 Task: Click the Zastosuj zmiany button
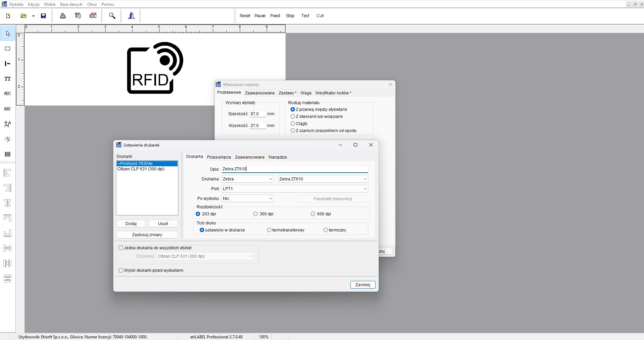pyautogui.click(x=147, y=235)
